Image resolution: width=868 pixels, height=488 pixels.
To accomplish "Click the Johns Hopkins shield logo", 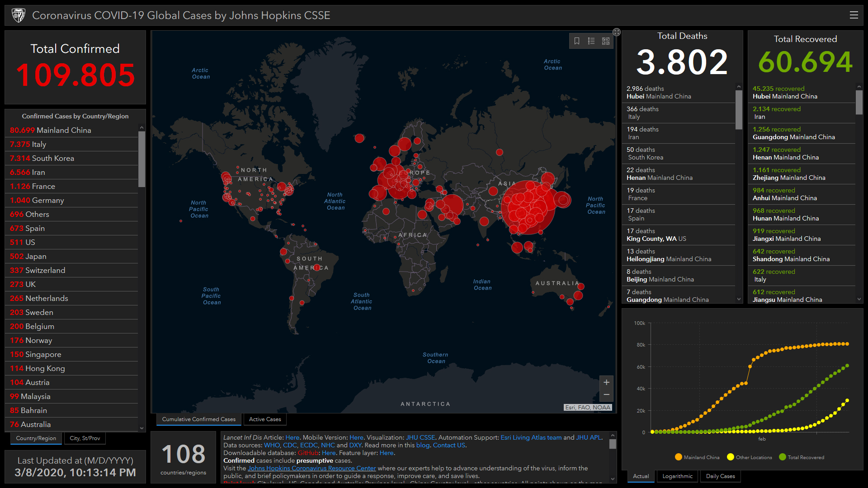I will click(x=19, y=15).
